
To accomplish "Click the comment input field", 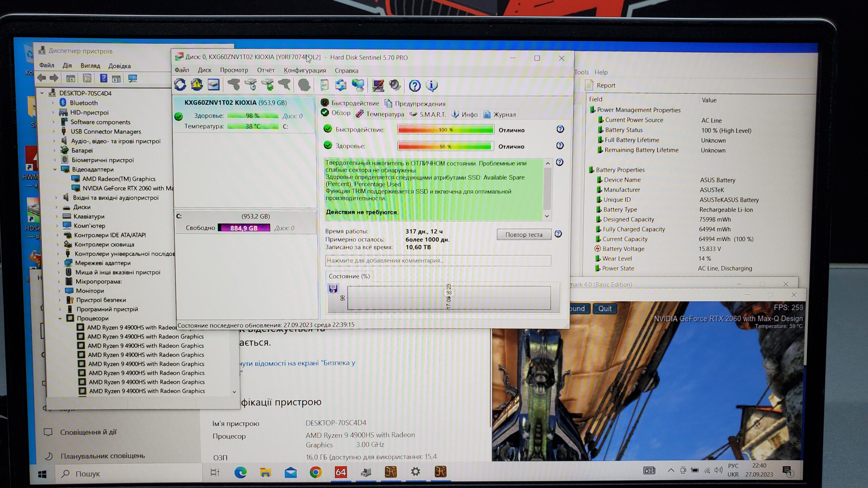I will (x=437, y=261).
